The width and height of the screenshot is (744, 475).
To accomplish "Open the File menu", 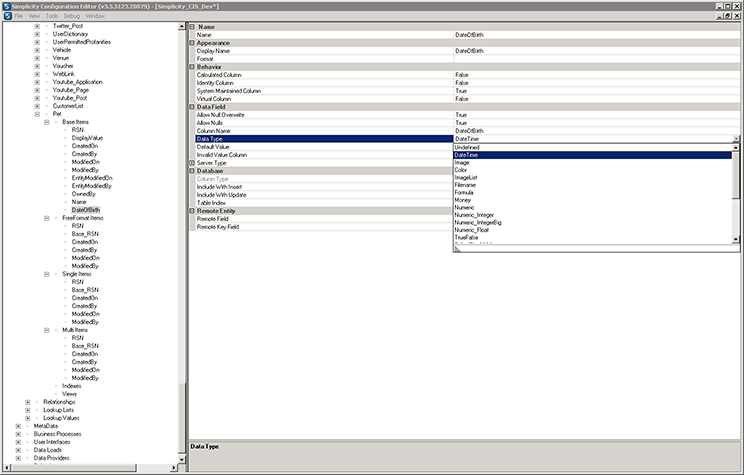I will (x=19, y=16).
